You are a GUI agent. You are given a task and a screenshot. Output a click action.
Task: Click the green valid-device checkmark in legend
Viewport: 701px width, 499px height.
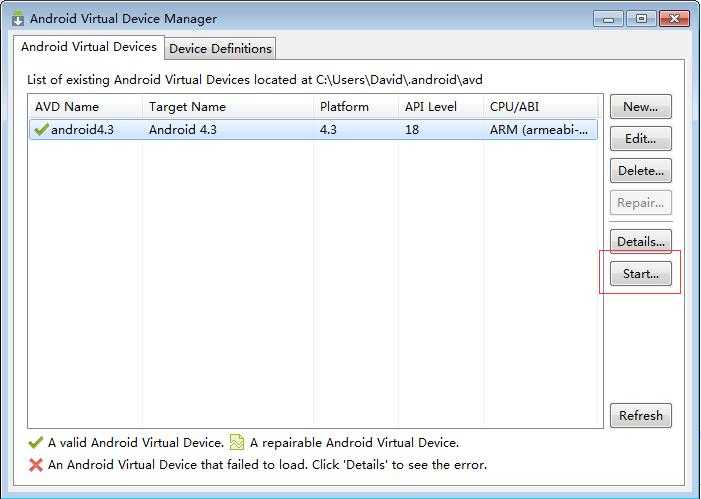coord(35,443)
